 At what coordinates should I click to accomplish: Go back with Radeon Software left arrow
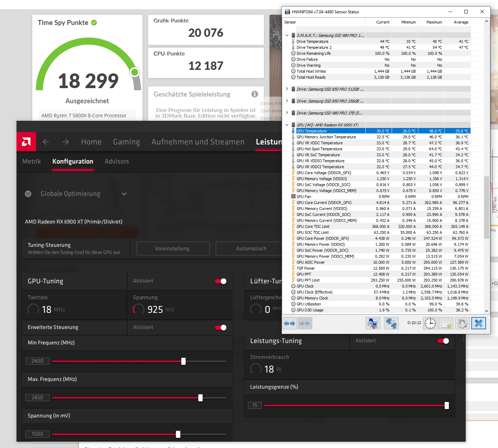tap(46, 142)
